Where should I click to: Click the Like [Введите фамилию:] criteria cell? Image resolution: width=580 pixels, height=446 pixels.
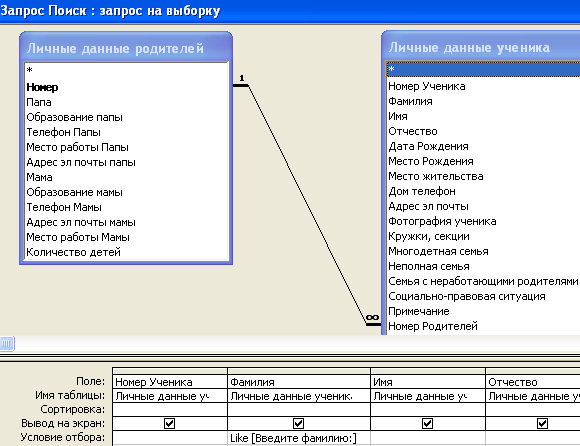tap(299, 438)
